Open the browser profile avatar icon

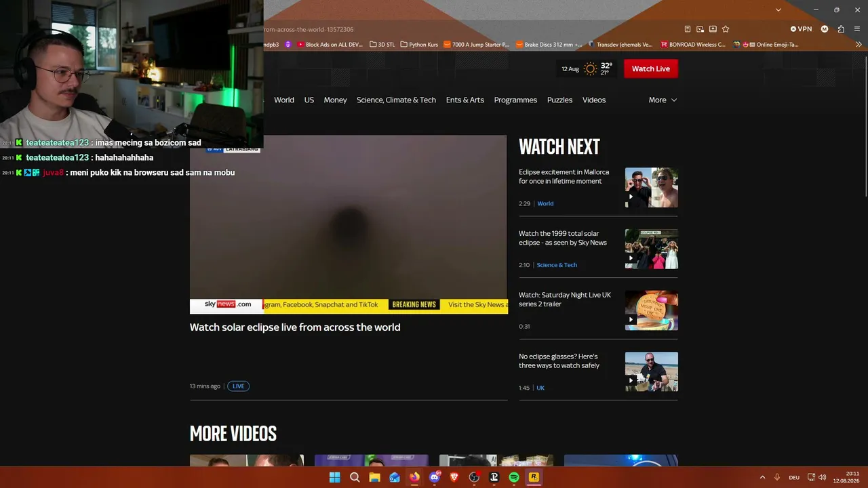pos(825,29)
